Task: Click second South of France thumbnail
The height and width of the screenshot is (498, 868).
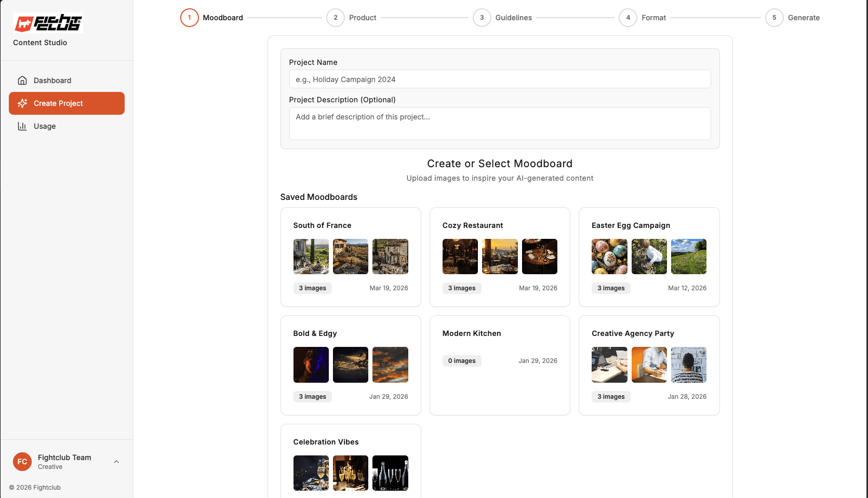Action: point(351,257)
